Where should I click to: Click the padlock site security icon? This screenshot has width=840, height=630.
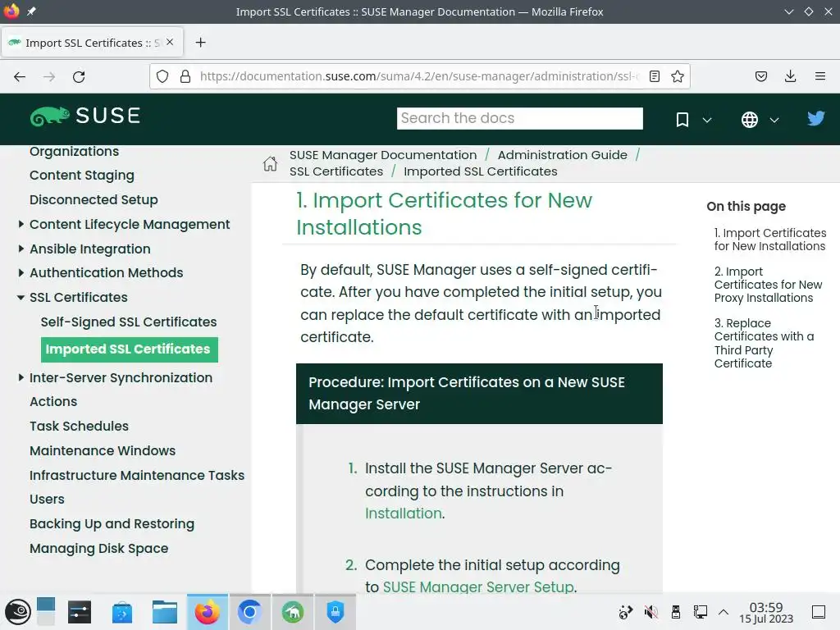point(185,76)
